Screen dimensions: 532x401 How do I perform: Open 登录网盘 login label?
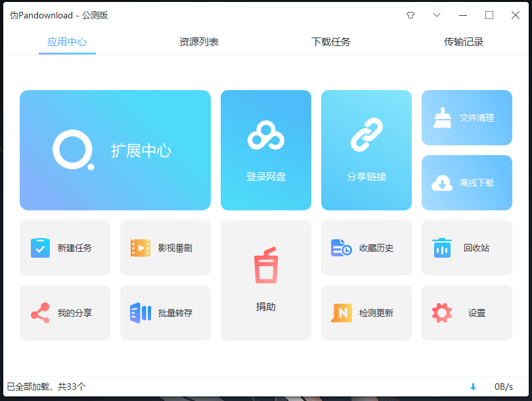pos(266,177)
